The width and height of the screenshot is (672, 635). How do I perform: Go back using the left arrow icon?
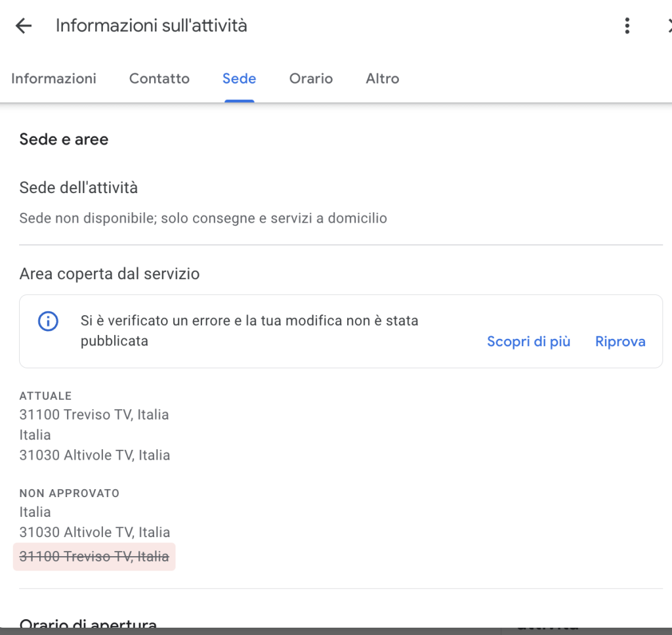tap(23, 26)
